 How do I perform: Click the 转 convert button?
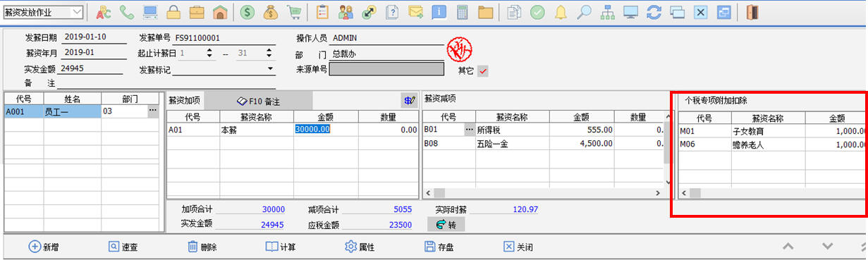coord(446,225)
